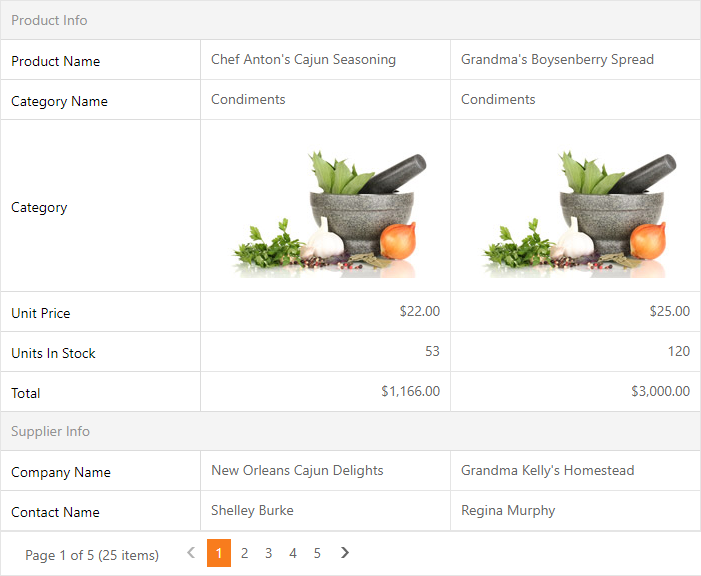Viewport: 701px width, 576px height.
Task: Select the $3,000.00 total cell
Action: point(660,391)
